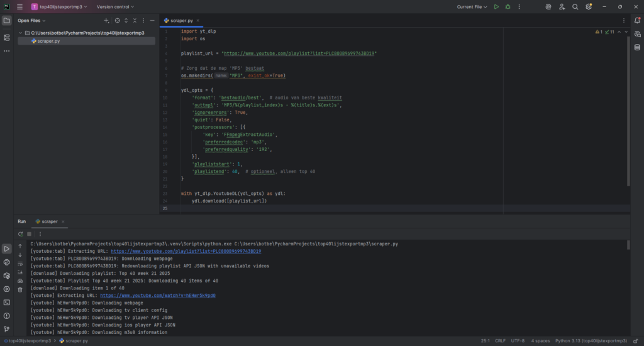Open the Database tool window on right sidebar
This screenshot has width=644, height=346.
pyautogui.click(x=637, y=48)
